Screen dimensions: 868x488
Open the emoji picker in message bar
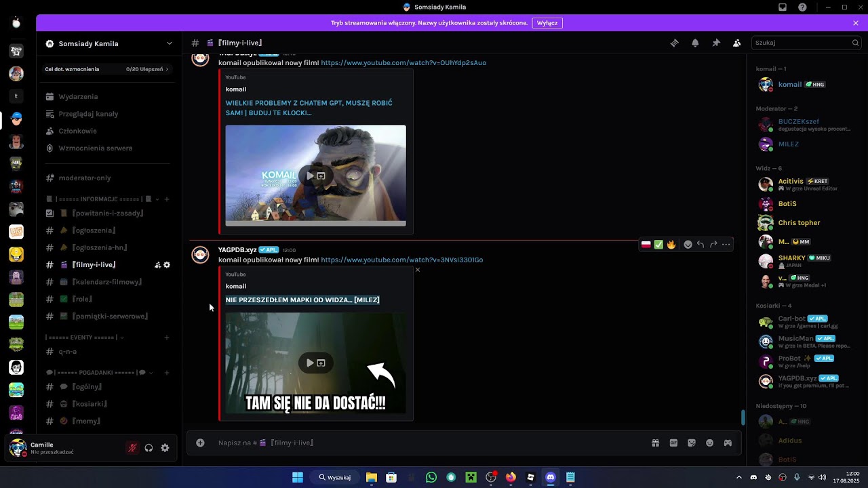click(x=709, y=443)
